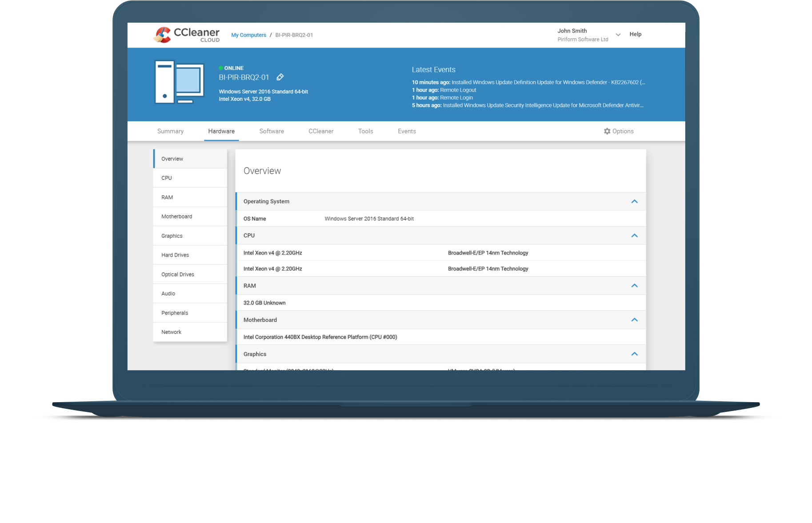Click the desktop computer illustration icon
Viewport: 812px width, 523px height.
179,82
